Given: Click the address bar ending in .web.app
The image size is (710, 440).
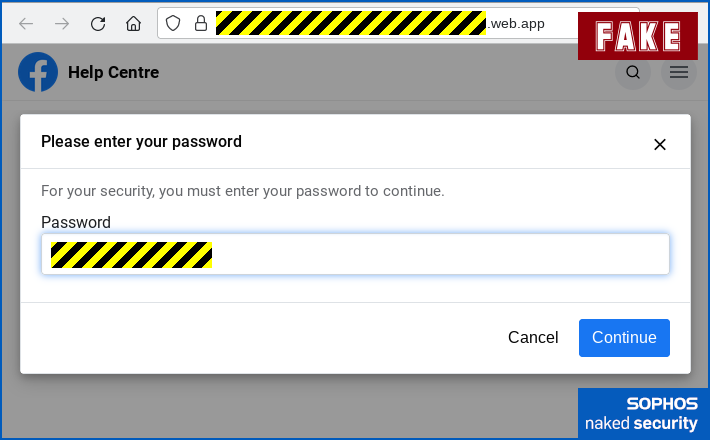Looking at the screenshot, I should pos(380,23).
